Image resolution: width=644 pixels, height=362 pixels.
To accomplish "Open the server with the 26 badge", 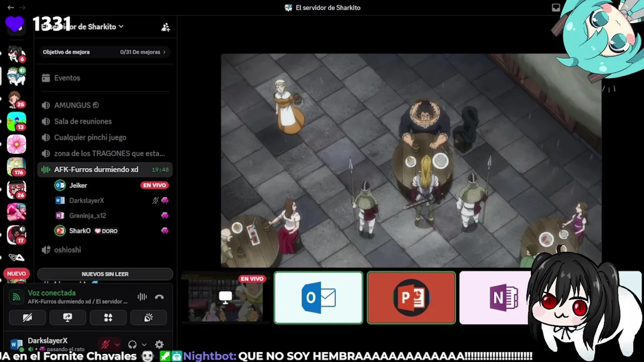I will (17, 190).
